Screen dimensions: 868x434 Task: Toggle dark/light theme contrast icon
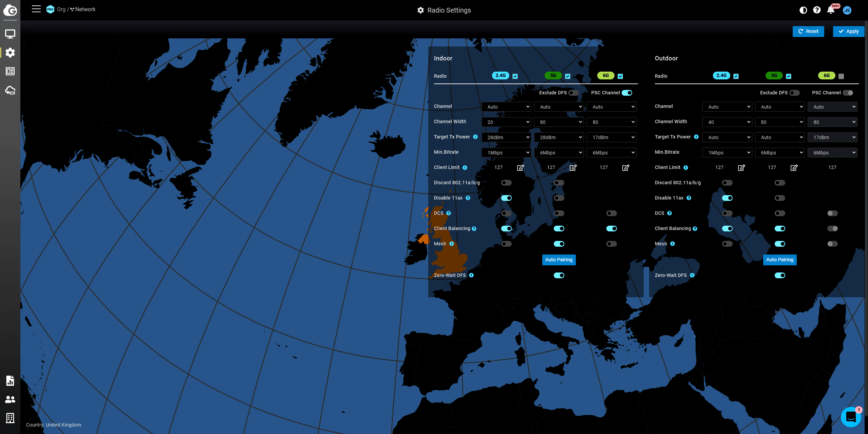[803, 10]
